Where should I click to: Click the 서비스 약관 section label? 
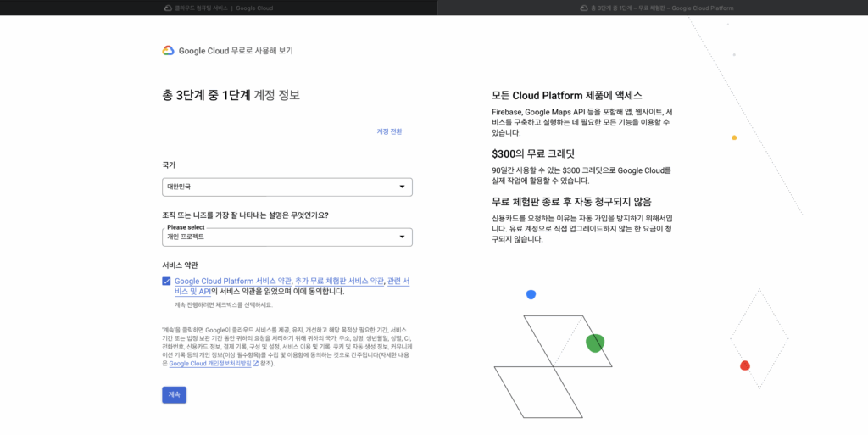pyautogui.click(x=180, y=265)
